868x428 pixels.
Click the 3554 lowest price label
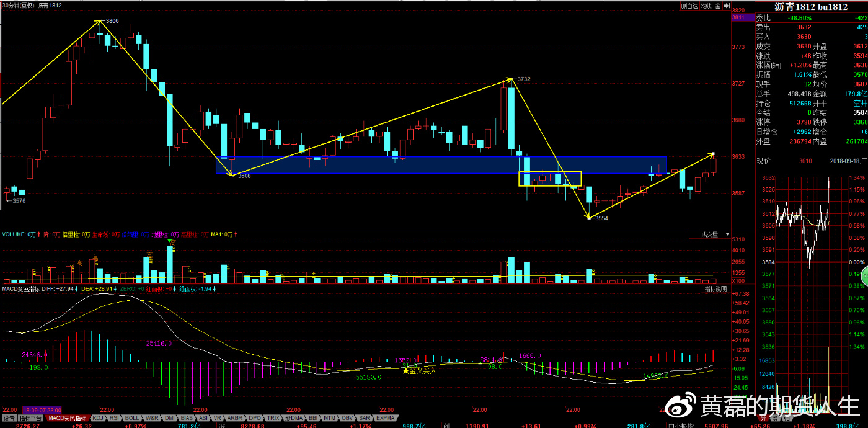[x=601, y=218]
